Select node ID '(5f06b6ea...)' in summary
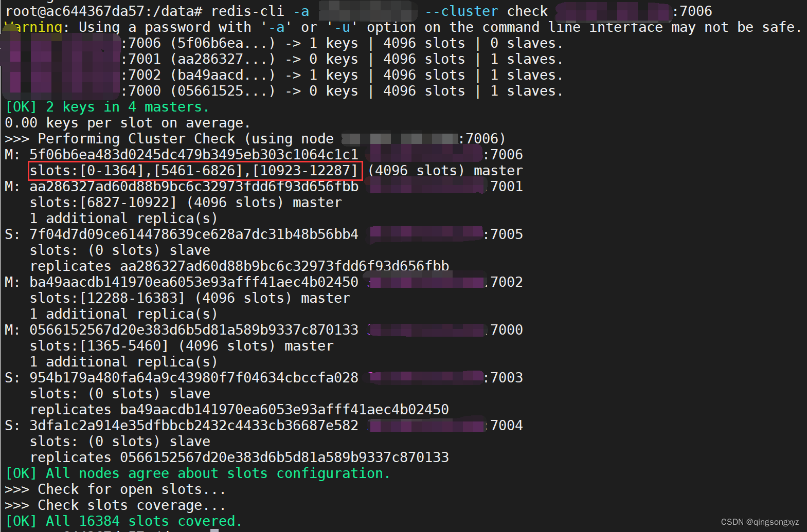The image size is (807, 532). coord(223,43)
